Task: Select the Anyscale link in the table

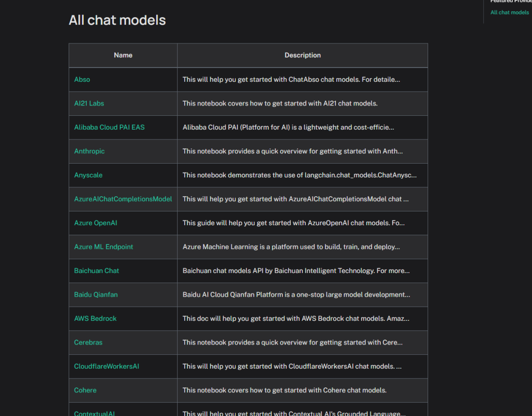Action: coord(88,175)
